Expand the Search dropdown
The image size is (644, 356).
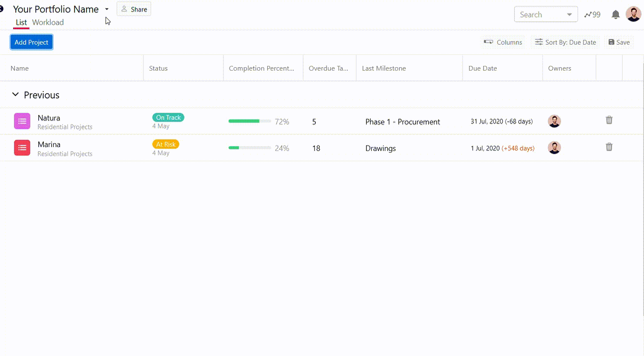569,15
